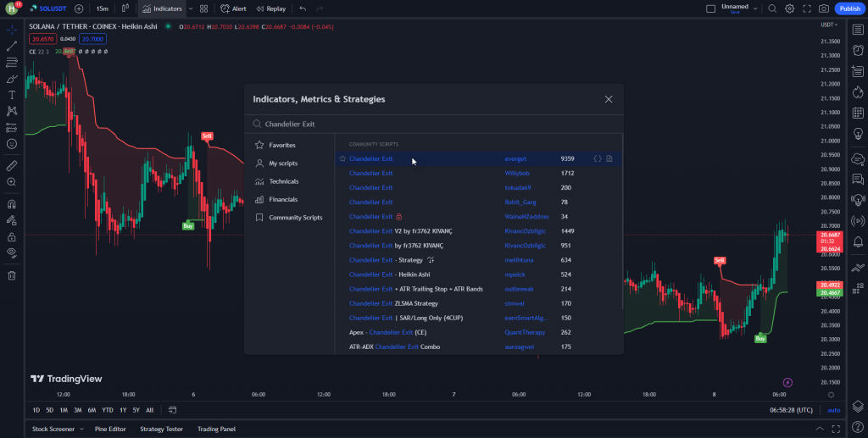Favorite everget's Chandelier Exit with star
Screen dimensions: 868x438
click(x=342, y=158)
